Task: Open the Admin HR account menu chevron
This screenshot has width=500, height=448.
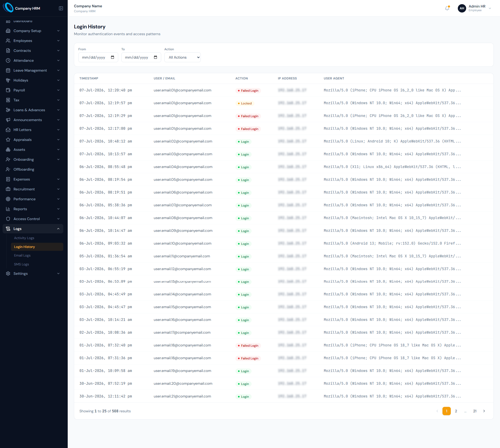Action: pyautogui.click(x=490, y=8)
